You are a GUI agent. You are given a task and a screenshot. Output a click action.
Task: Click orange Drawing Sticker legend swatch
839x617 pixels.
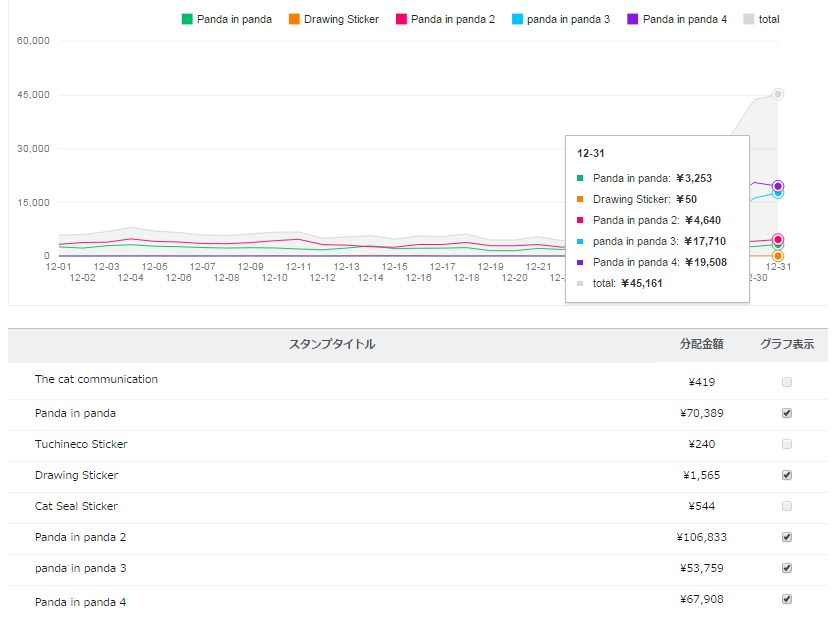pos(293,19)
